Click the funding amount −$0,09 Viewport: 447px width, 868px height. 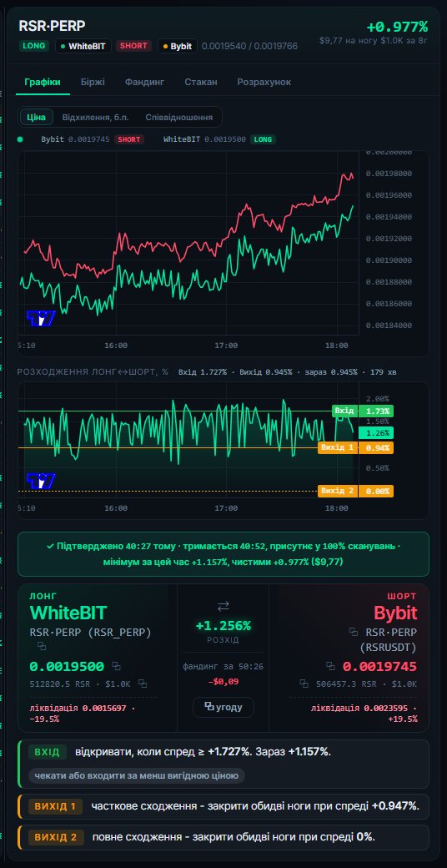click(x=223, y=681)
